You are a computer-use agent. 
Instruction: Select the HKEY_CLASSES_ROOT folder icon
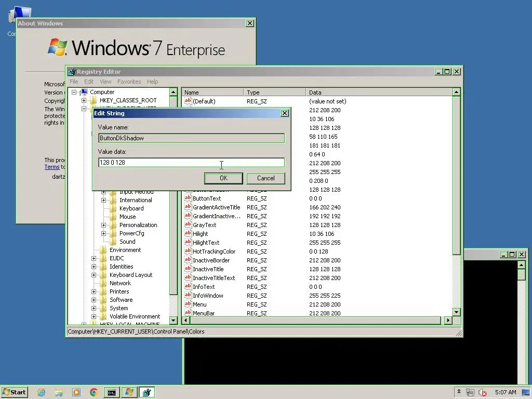(x=94, y=100)
